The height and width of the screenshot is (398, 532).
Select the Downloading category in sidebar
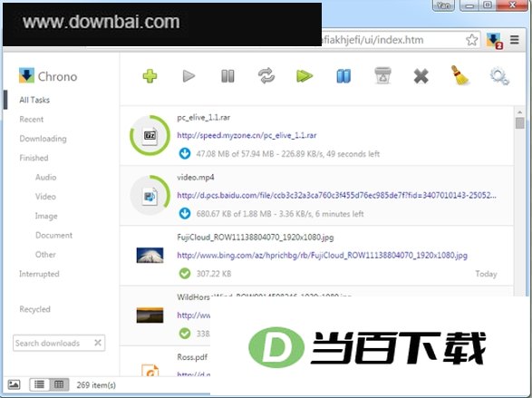point(44,139)
